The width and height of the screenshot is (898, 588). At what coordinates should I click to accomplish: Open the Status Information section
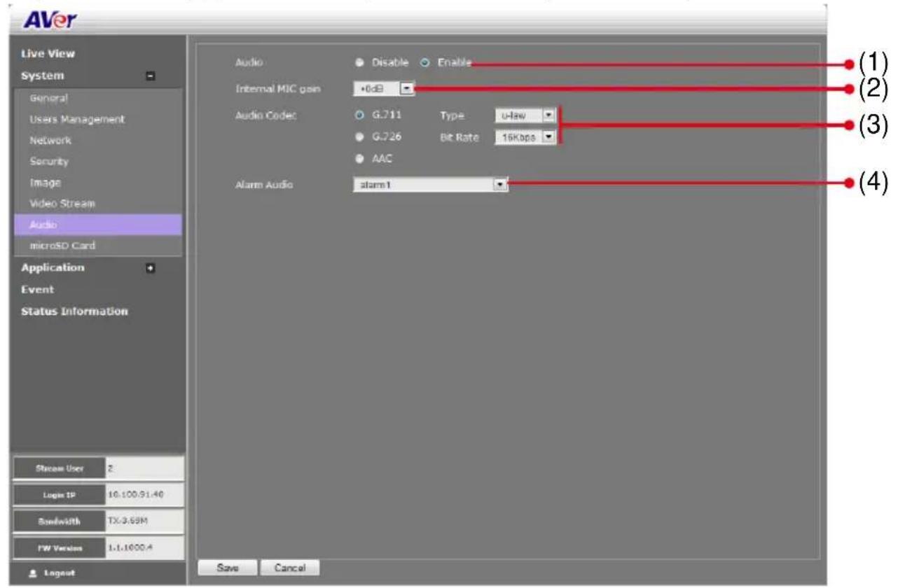tap(74, 311)
